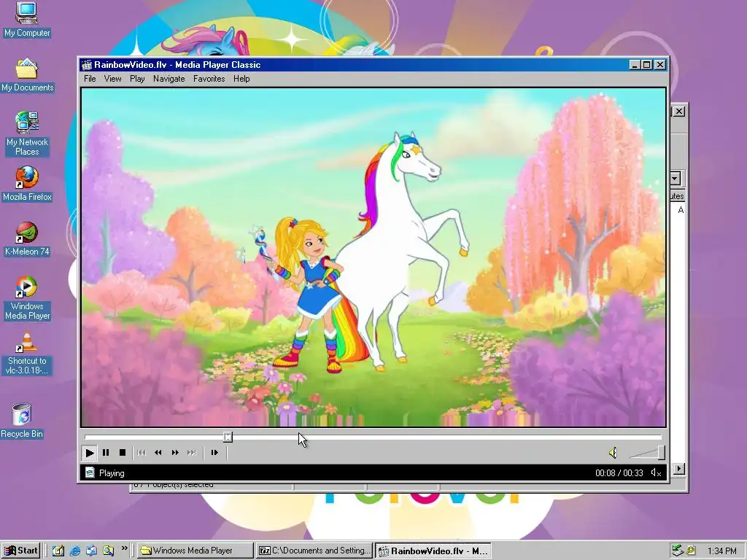Stop the RainbowVideo.flv playback
The width and height of the screenshot is (747, 560).
tap(123, 453)
